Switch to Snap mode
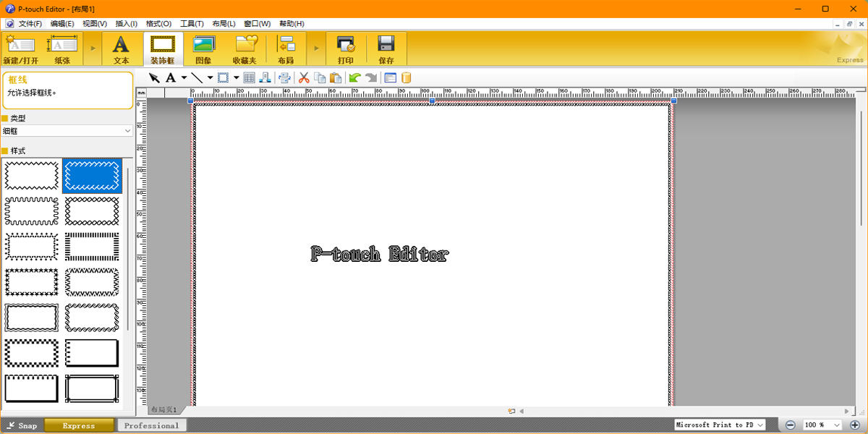This screenshot has height=434, width=868. (x=22, y=425)
